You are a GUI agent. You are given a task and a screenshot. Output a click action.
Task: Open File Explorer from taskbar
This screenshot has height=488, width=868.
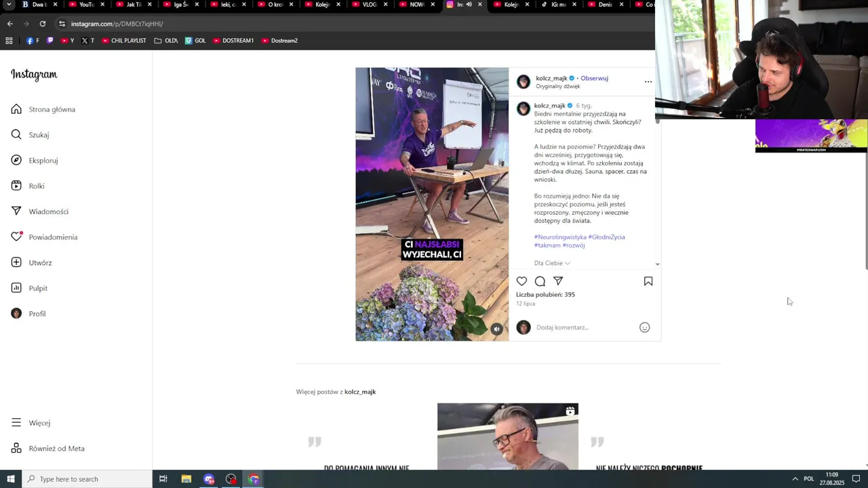(x=186, y=479)
